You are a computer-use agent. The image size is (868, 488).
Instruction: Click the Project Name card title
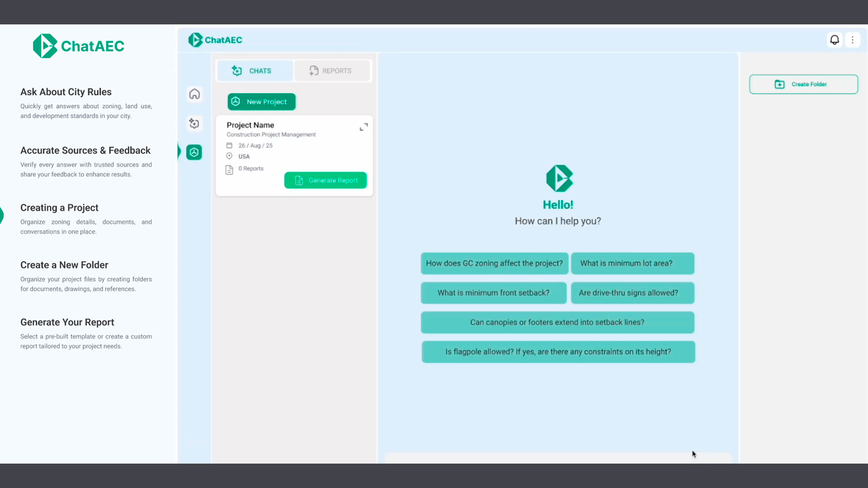point(250,125)
